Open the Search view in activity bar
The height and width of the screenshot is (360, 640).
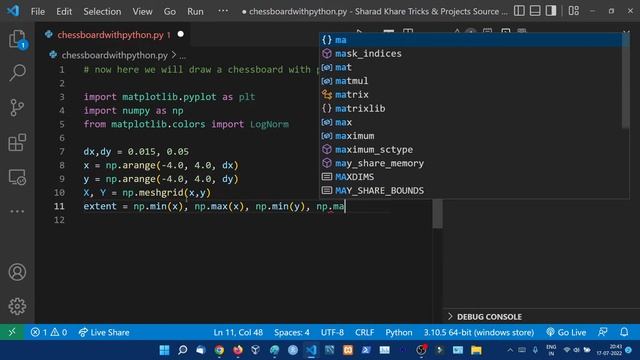(x=17, y=73)
